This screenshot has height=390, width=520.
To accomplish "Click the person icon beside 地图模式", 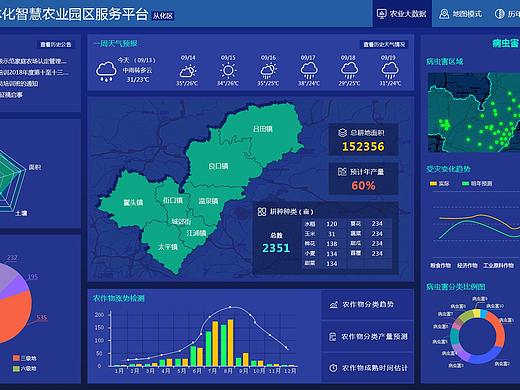I will pos(444,14).
